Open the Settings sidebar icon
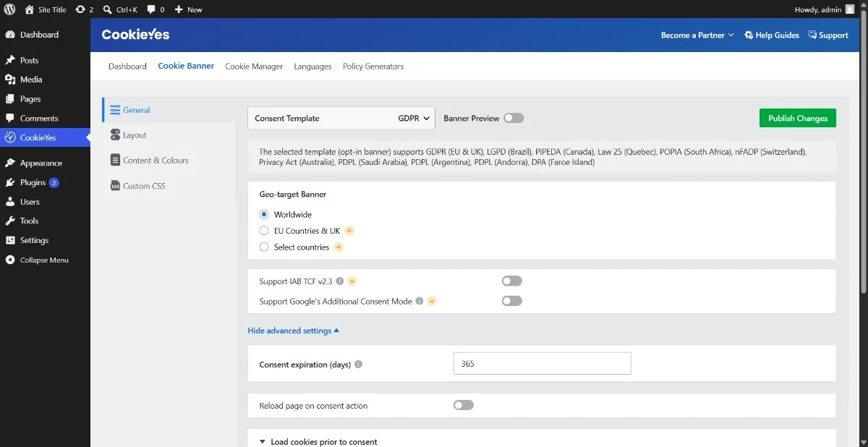This screenshot has width=868, height=447. click(10, 240)
